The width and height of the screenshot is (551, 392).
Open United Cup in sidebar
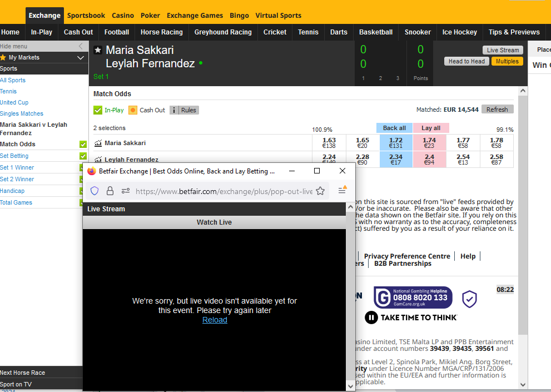[14, 102]
